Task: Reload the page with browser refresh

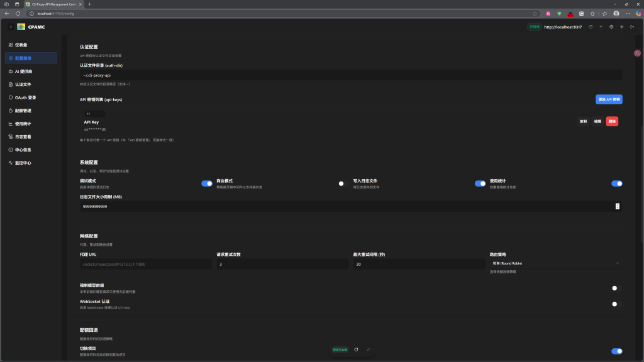Action: [x=18, y=14]
